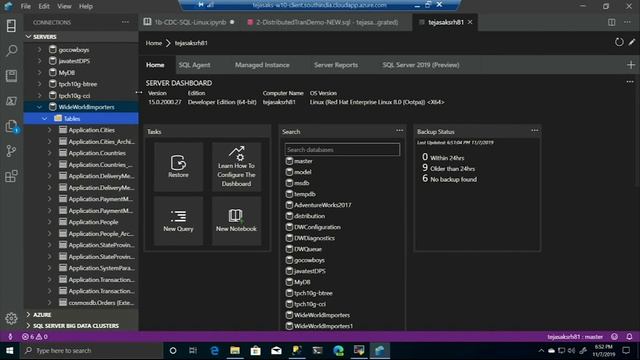
Task: Open Learn How To Configure The Dashboard tile
Action: (236, 167)
